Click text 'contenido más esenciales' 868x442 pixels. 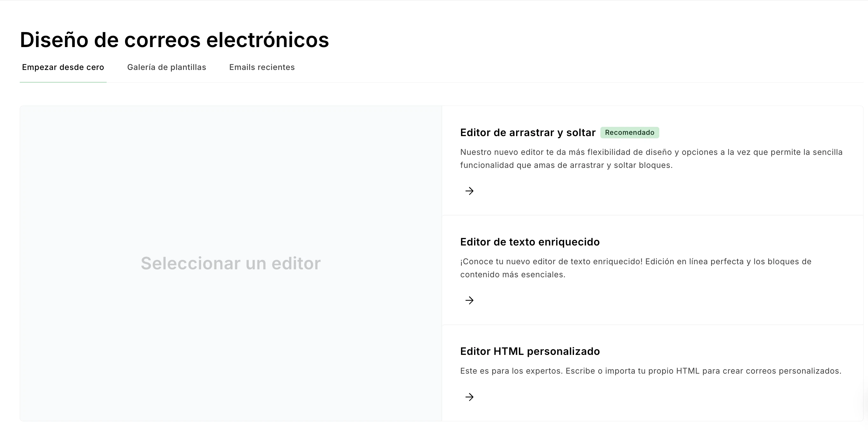pyautogui.click(x=512, y=275)
